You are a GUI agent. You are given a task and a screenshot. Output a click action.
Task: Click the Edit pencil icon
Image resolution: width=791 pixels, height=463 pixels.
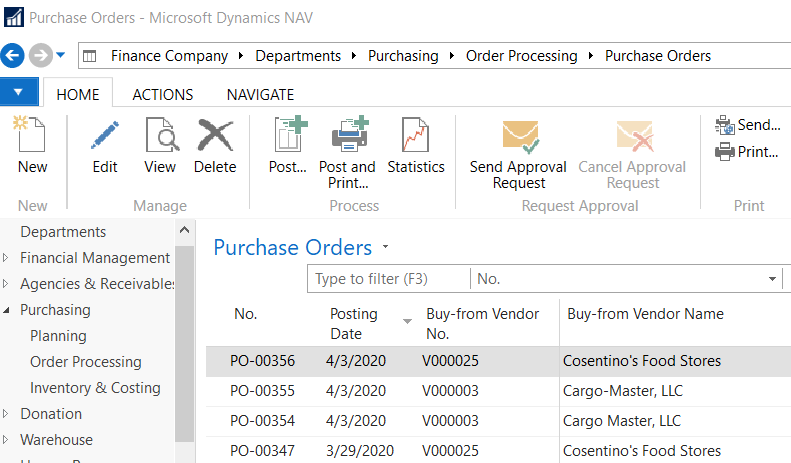105,136
